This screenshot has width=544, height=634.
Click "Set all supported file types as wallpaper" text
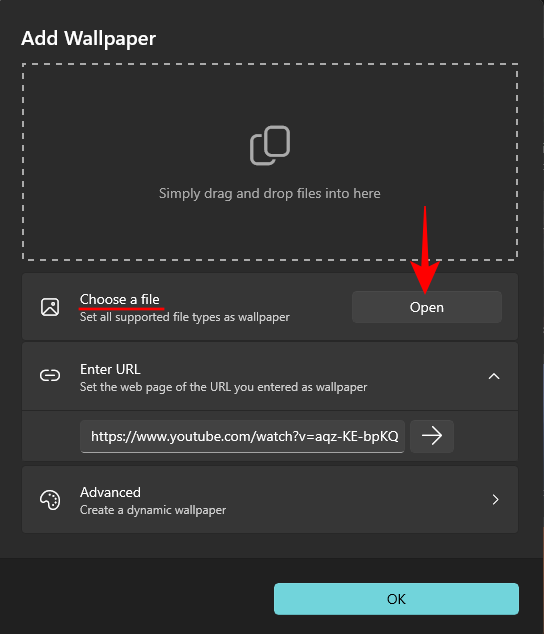pyautogui.click(x=185, y=317)
